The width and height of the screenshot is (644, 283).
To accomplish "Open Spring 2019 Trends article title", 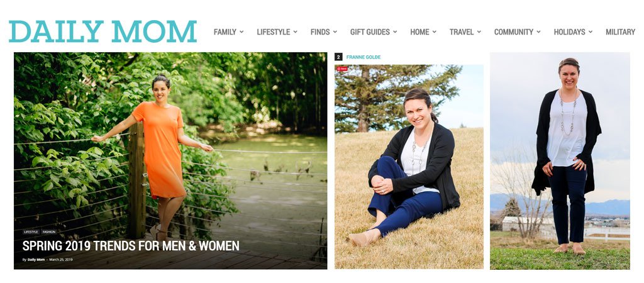I will coord(131,246).
